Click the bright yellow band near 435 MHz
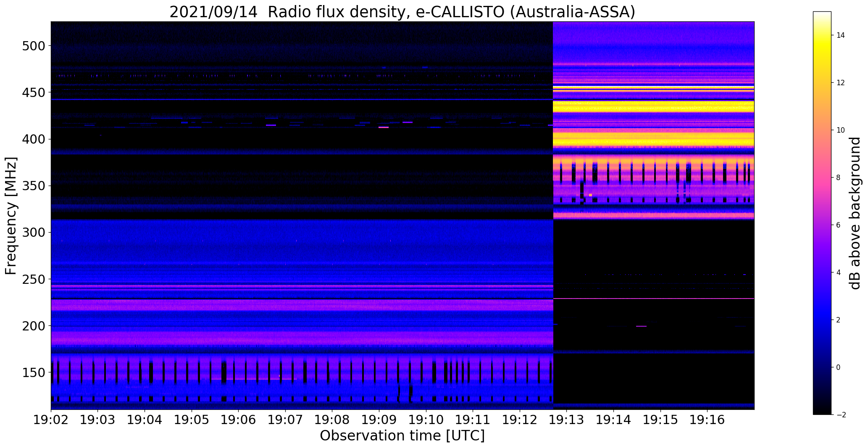Viewport: 868px width, 448px height. point(654,107)
